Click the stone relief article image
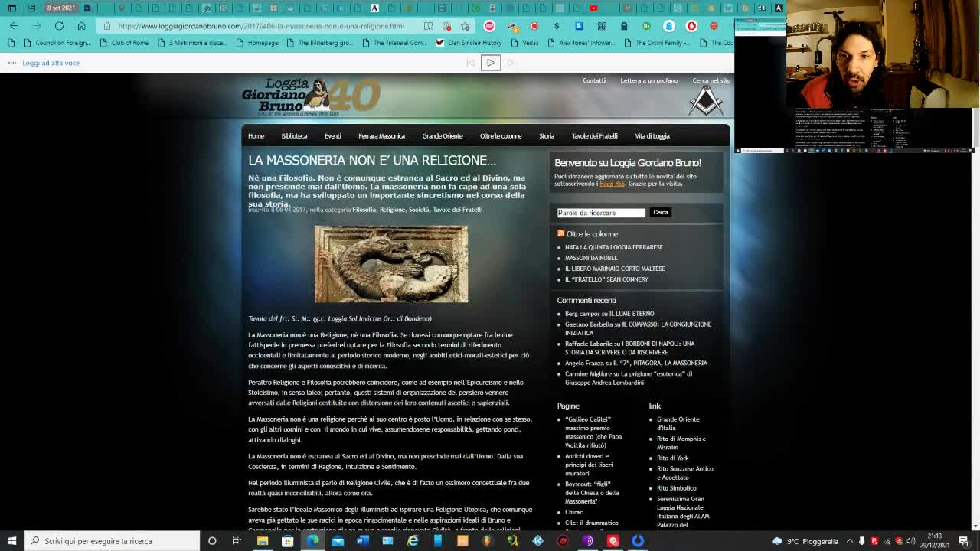 pos(391,264)
